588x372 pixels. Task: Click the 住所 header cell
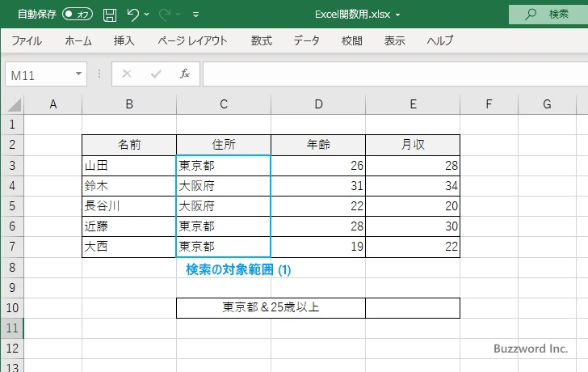coord(224,145)
